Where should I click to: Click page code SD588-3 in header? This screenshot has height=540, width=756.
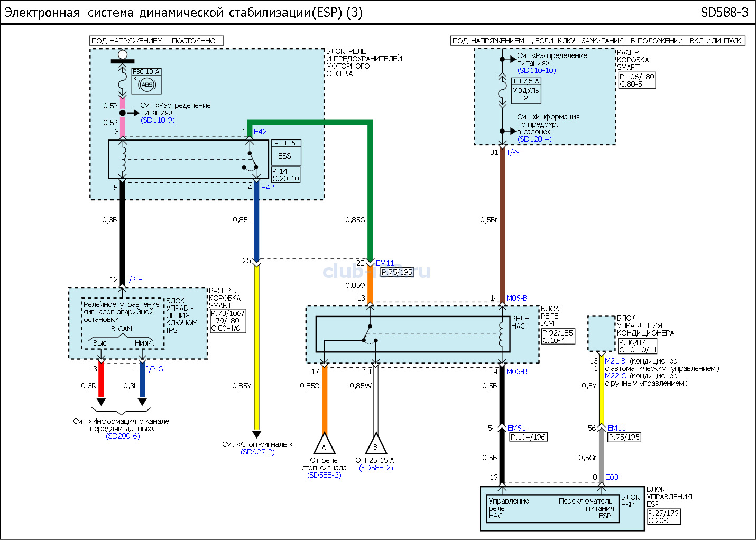724,13
